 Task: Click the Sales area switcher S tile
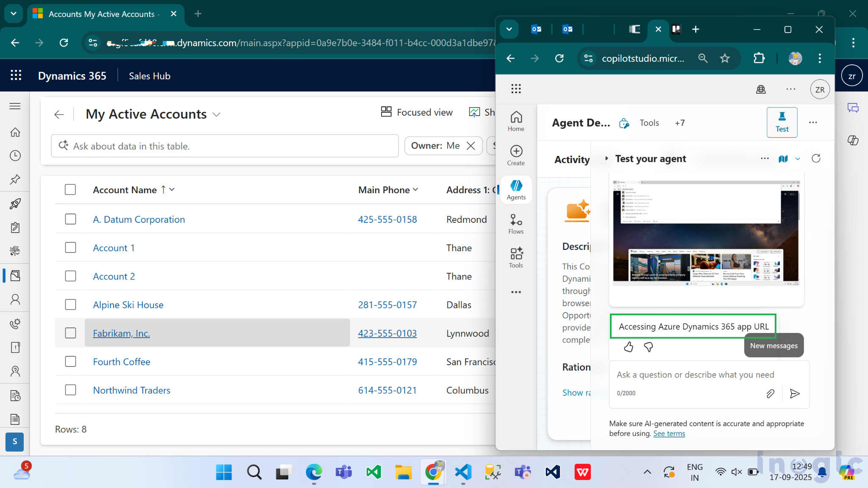[15, 441]
